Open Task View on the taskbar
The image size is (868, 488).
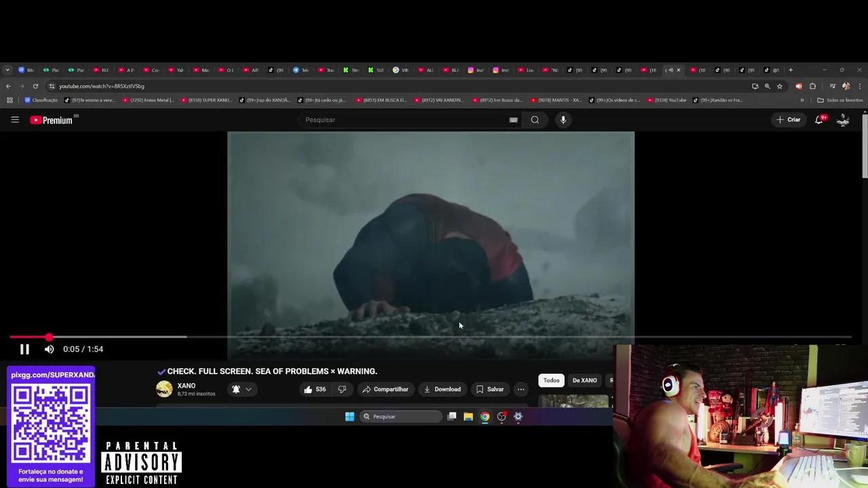(452, 416)
